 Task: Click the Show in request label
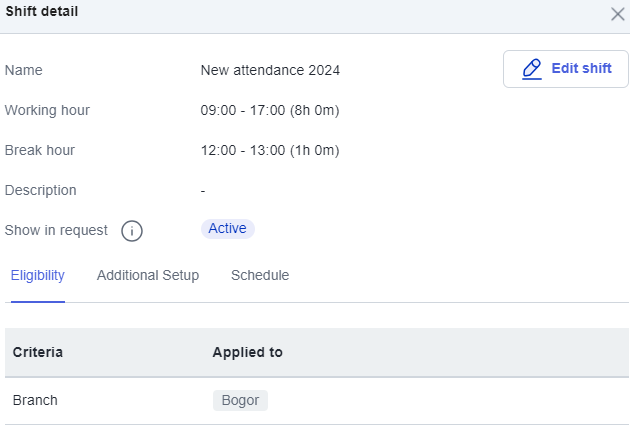(x=56, y=231)
